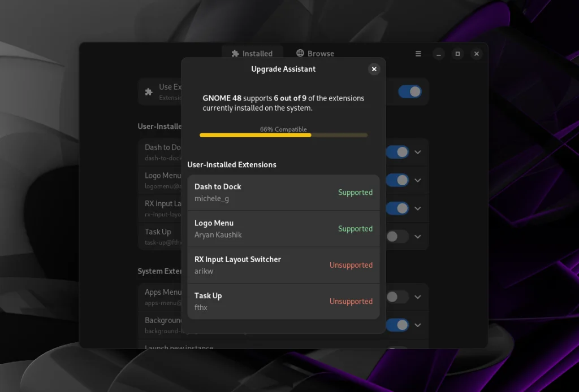Minimize the Extensions window
The width and height of the screenshot is (579, 392).
coord(438,54)
